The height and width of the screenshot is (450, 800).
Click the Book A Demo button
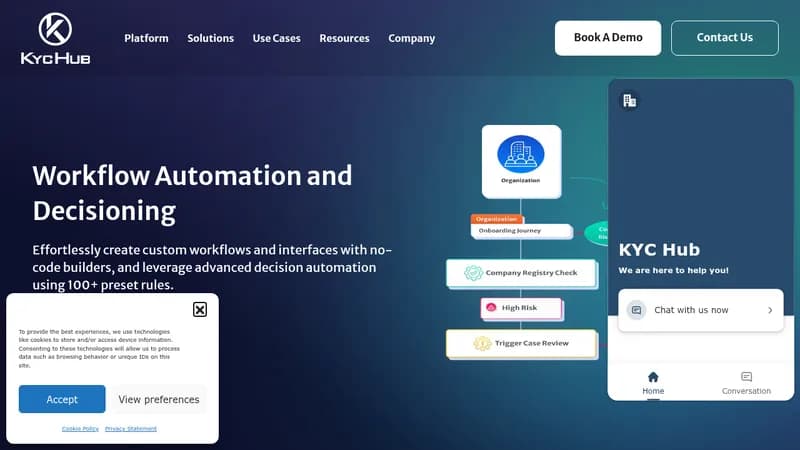pos(608,38)
